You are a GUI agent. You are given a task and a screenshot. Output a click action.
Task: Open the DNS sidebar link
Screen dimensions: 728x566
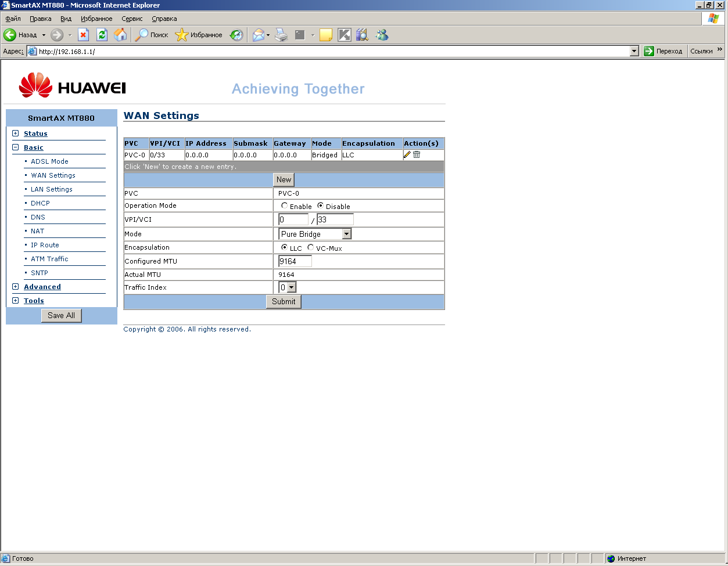(38, 217)
